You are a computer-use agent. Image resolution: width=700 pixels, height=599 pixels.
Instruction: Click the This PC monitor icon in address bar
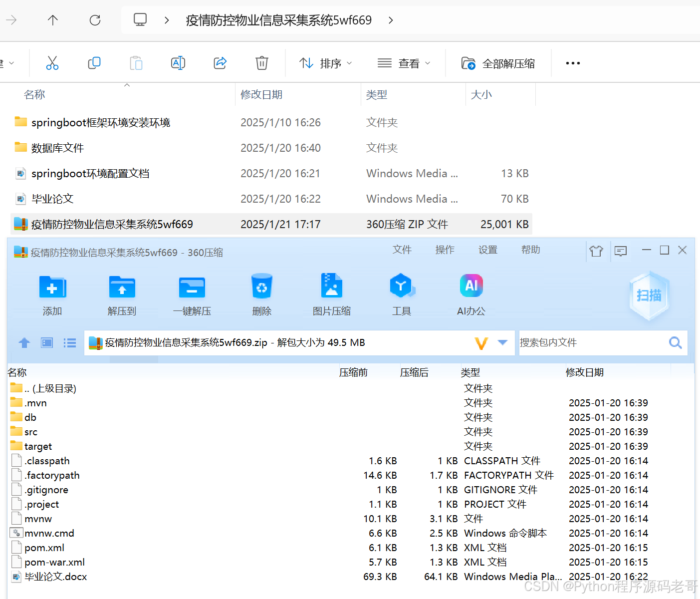coord(140,20)
